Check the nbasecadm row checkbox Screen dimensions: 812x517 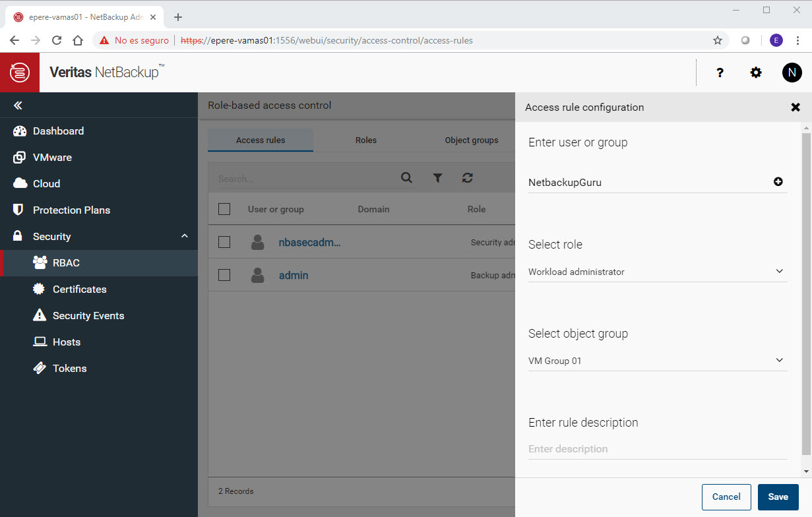pos(224,242)
